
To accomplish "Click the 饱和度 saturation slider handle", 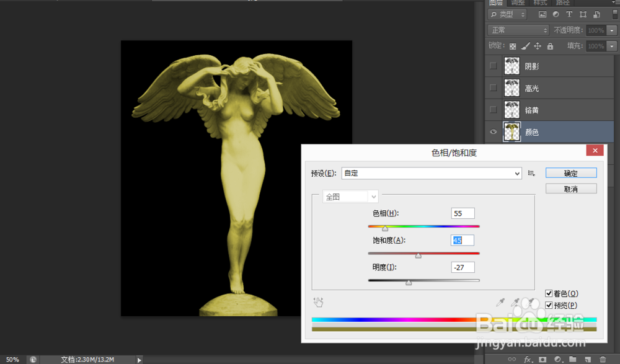I will [x=418, y=255].
